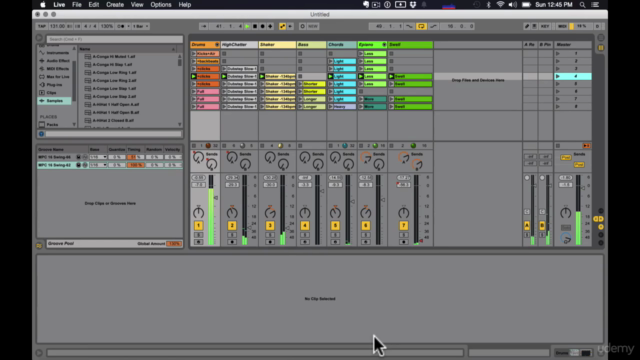Select Plug-ins browser category
This screenshot has width=640, height=360.
click(54, 84)
